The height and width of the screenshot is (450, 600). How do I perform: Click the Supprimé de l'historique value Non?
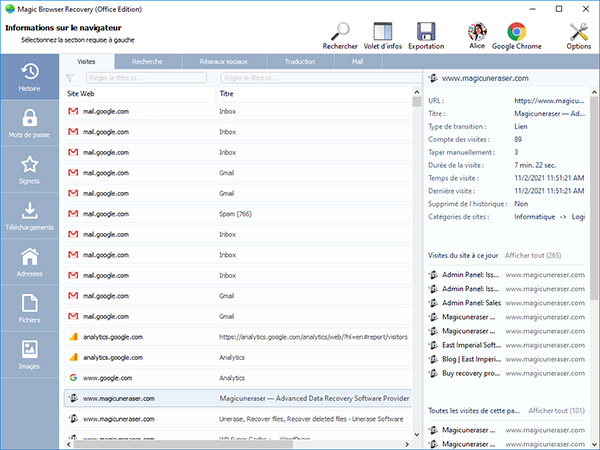(521, 204)
